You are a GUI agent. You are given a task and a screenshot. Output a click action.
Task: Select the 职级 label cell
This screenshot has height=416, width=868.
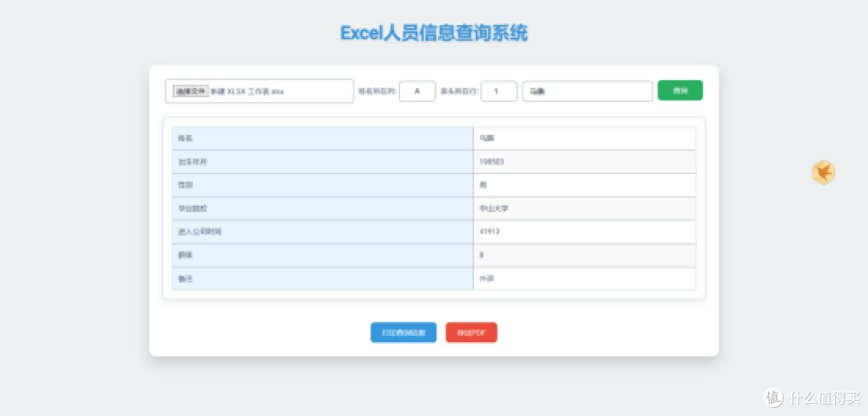click(323, 255)
